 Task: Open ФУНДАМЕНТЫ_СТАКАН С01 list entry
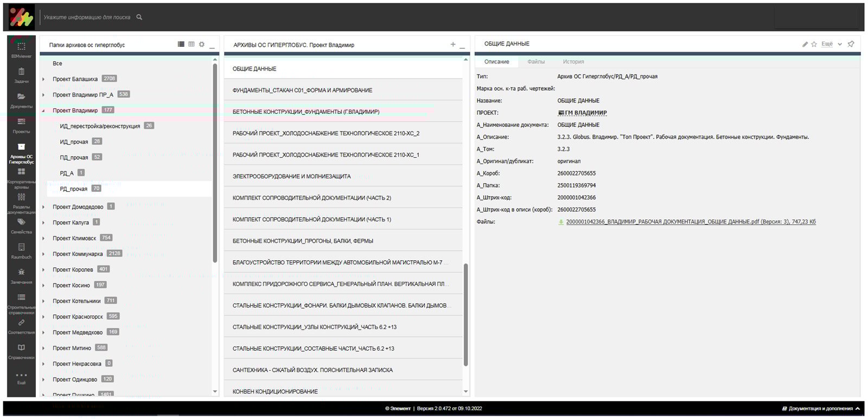pyautogui.click(x=343, y=91)
